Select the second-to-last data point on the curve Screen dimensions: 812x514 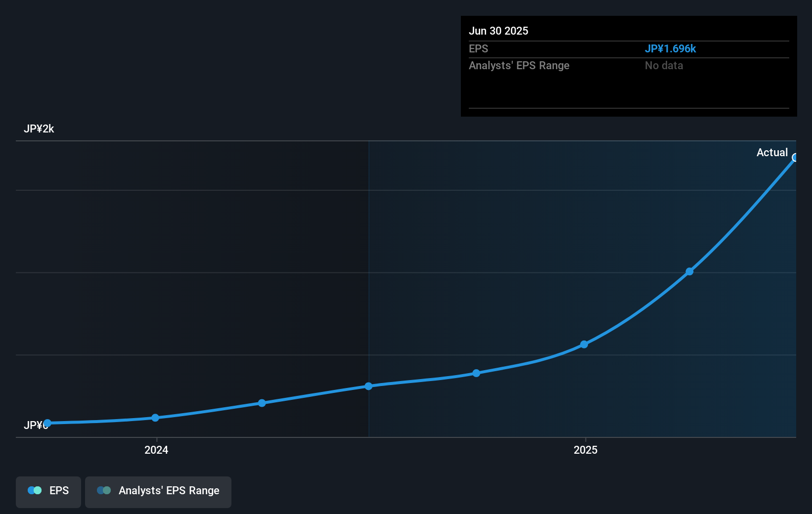click(x=689, y=271)
